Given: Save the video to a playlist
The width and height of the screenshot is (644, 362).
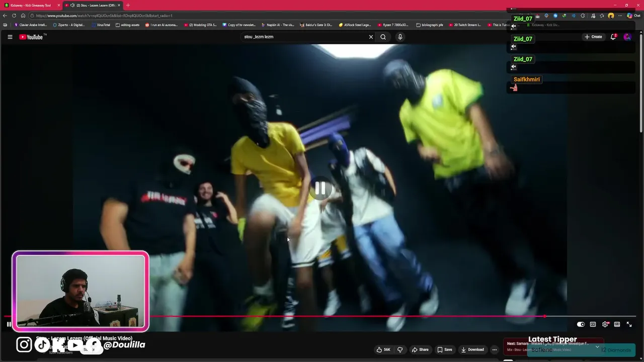Looking at the screenshot, I should pyautogui.click(x=445, y=349).
